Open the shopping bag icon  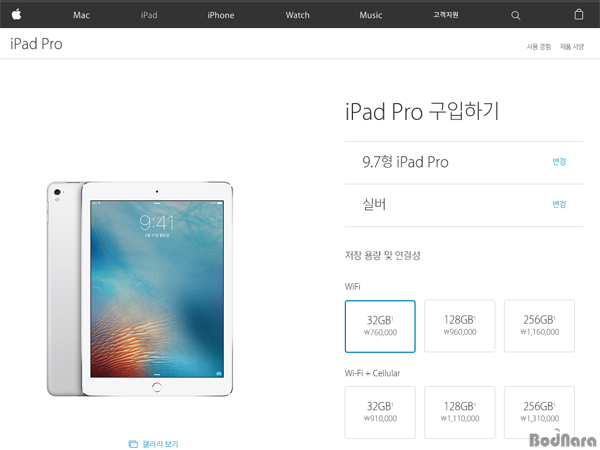click(579, 15)
